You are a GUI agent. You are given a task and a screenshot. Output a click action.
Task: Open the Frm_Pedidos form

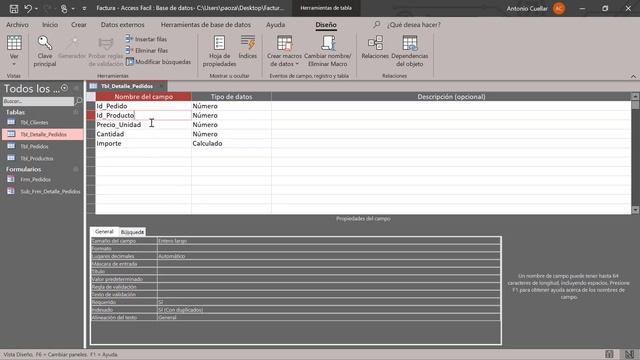coord(36,180)
